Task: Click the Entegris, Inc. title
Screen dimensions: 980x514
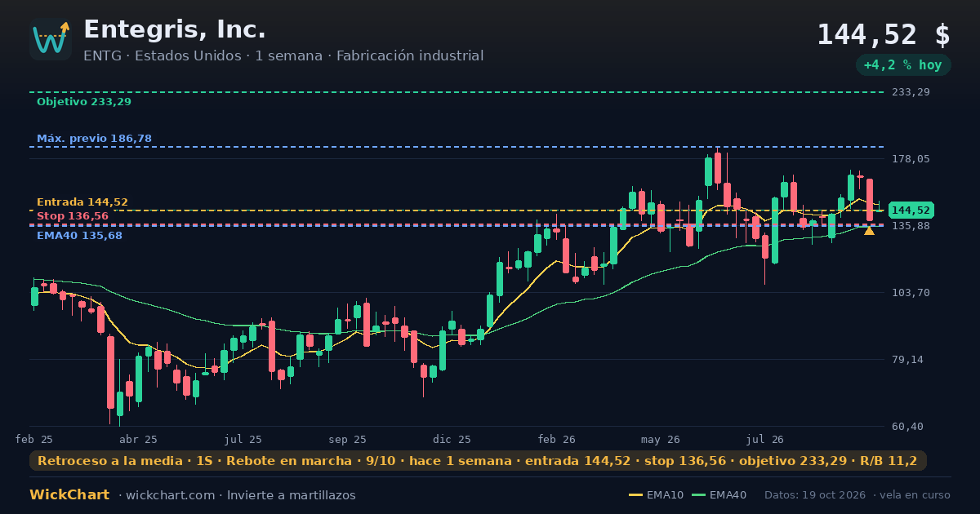Action: 175,30
